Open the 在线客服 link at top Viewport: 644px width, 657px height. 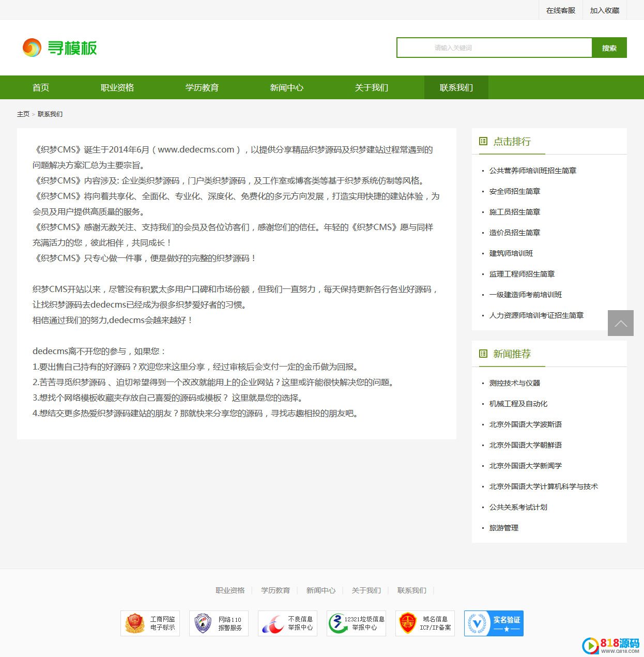point(561,10)
